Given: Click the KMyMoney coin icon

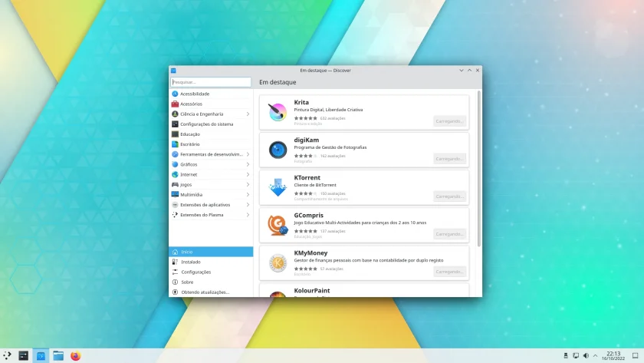Looking at the screenshot, I should click(x=278, y=262).
